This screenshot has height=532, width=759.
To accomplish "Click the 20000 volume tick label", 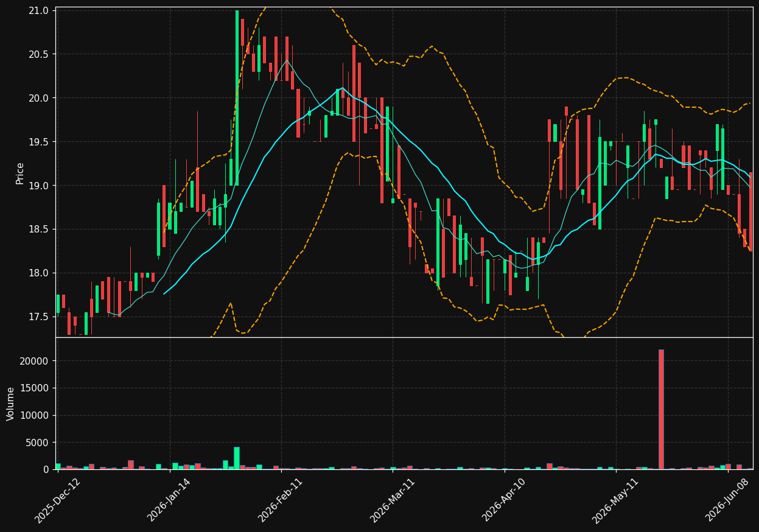I will coord(36,361).
